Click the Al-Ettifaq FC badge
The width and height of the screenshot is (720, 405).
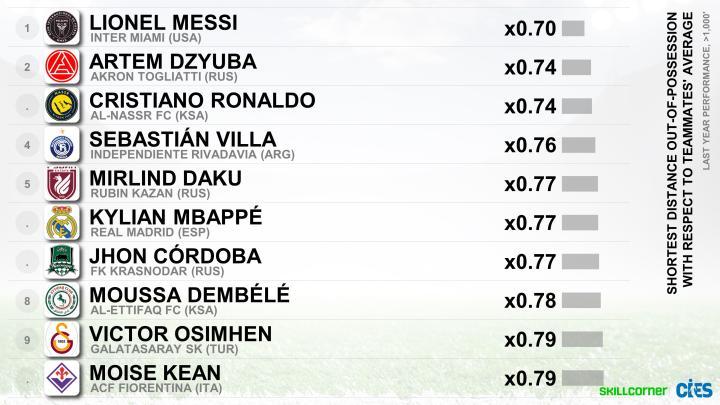[x=62, y=300]
